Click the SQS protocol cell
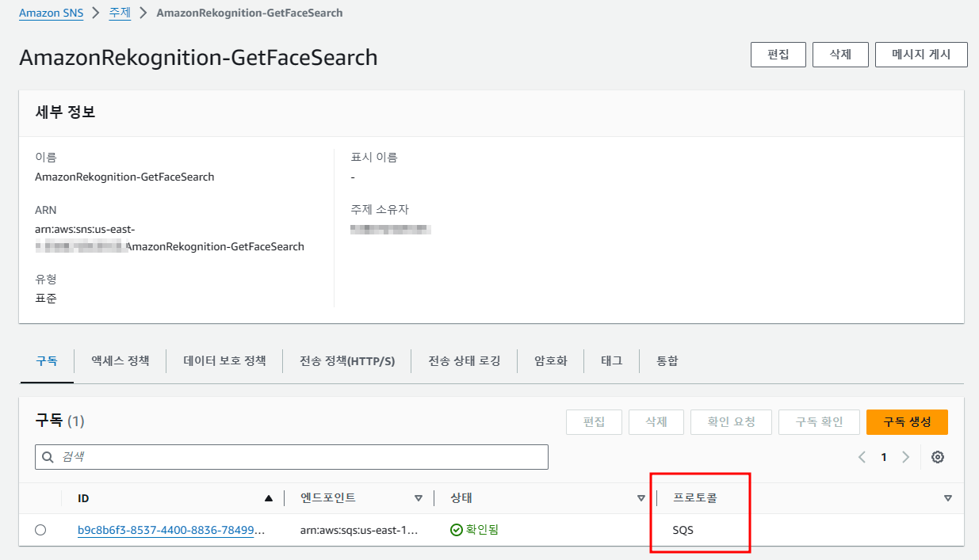 coord(683,530)
